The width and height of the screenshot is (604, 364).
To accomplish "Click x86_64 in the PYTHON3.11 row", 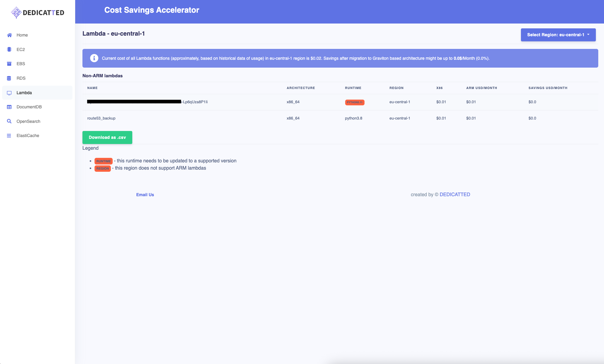I will tap(293, 102).
